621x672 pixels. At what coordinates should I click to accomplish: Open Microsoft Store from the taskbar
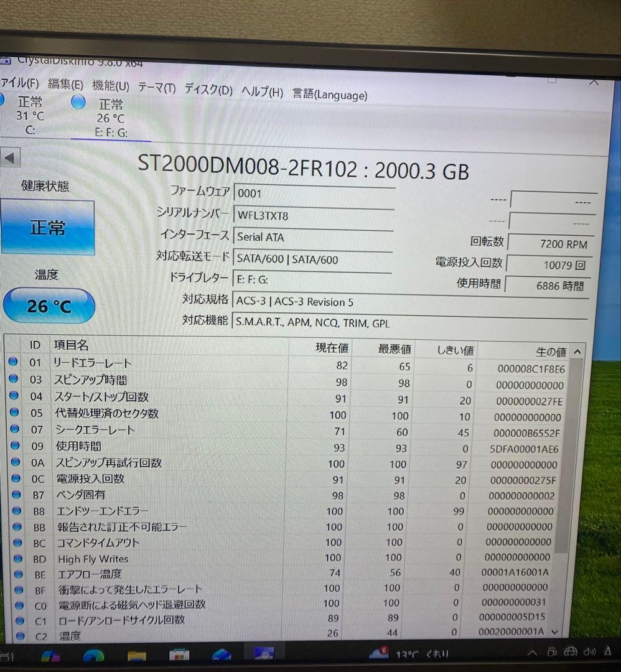point(179,655)
